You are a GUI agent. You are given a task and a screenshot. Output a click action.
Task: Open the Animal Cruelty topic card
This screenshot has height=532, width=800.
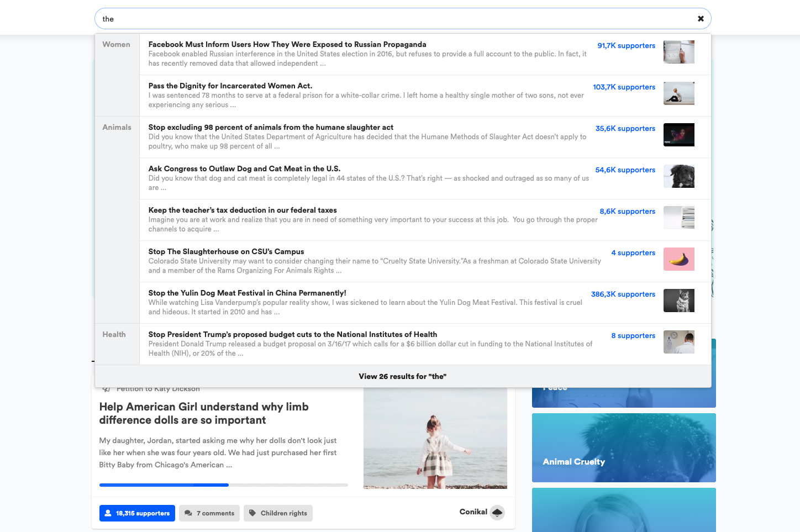[x=623, y=447]
